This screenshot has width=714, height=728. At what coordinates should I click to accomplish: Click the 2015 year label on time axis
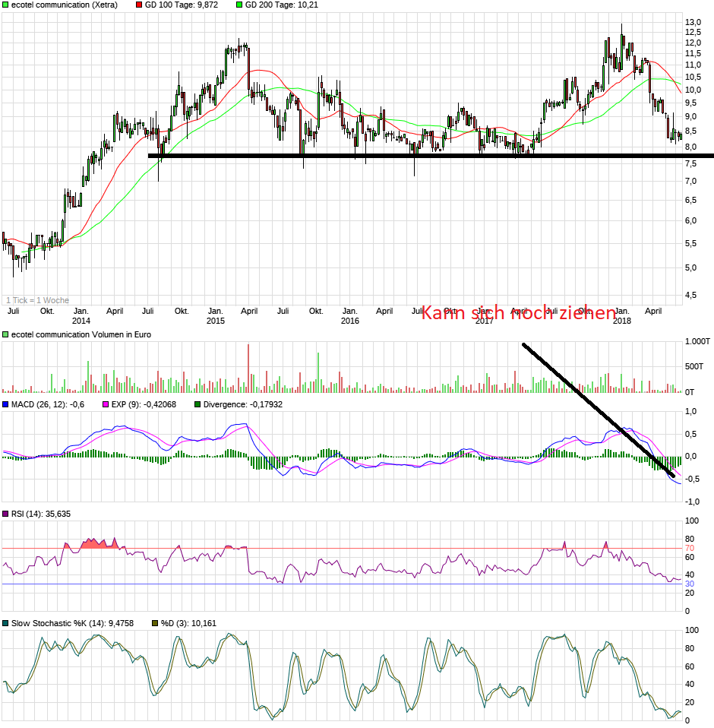[216, 321]
